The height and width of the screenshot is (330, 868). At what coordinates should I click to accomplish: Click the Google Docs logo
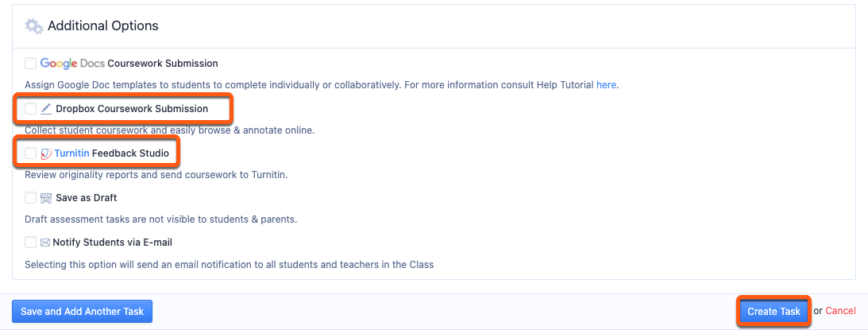tap(72, 64)
